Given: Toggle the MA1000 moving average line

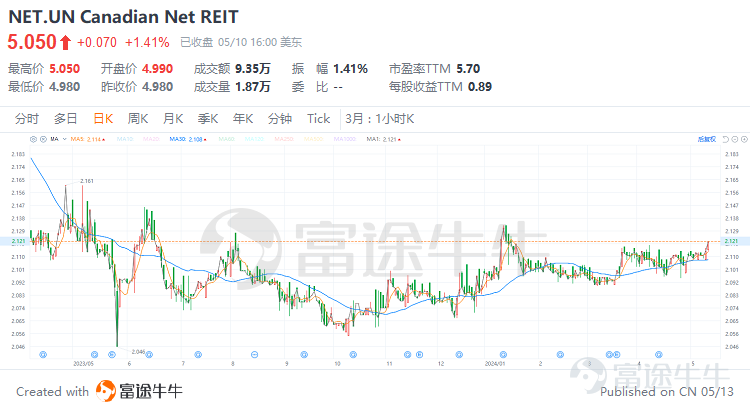Looking at the screenshot, I should coord(344,139).
